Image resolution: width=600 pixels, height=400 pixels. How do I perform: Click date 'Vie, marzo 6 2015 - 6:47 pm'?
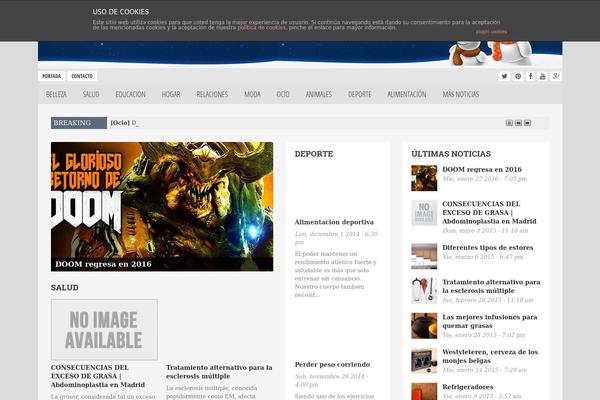(x=483, y=257)
